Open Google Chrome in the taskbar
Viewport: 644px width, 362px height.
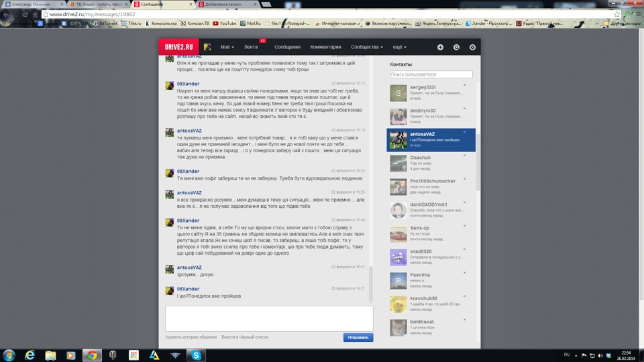[x=92, y=355]
